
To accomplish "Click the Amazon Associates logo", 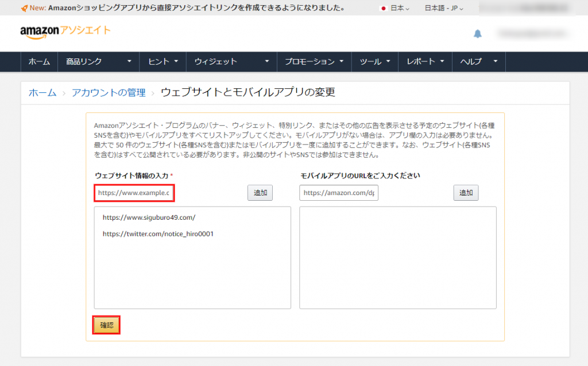I will point(65,32).
